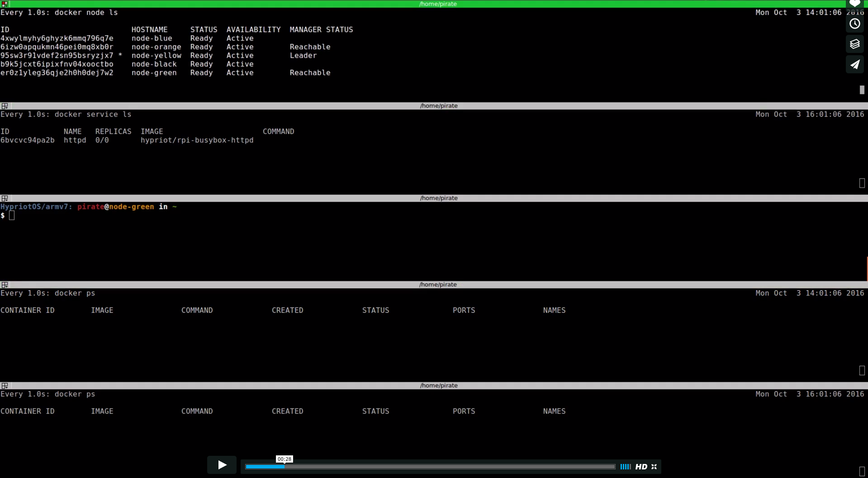Click the 00:28 timestamp marker
Image resolution: width=868 pixels, height=478 pixels.
pyautogui.click(x=285, y=459)
